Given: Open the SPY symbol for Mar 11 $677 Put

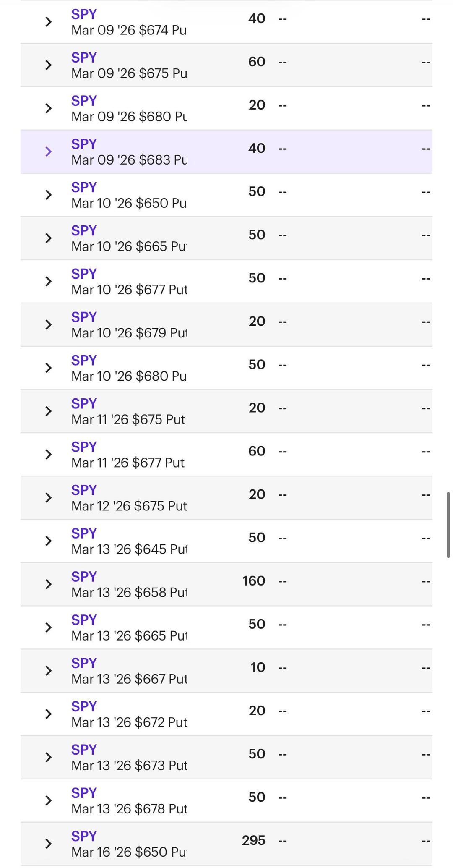Looking at the screenshot, I should (84, 447).
